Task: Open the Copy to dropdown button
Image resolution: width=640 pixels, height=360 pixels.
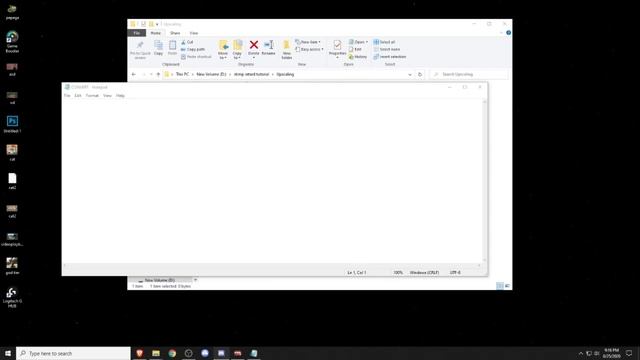Action: (x=237, y=50)
